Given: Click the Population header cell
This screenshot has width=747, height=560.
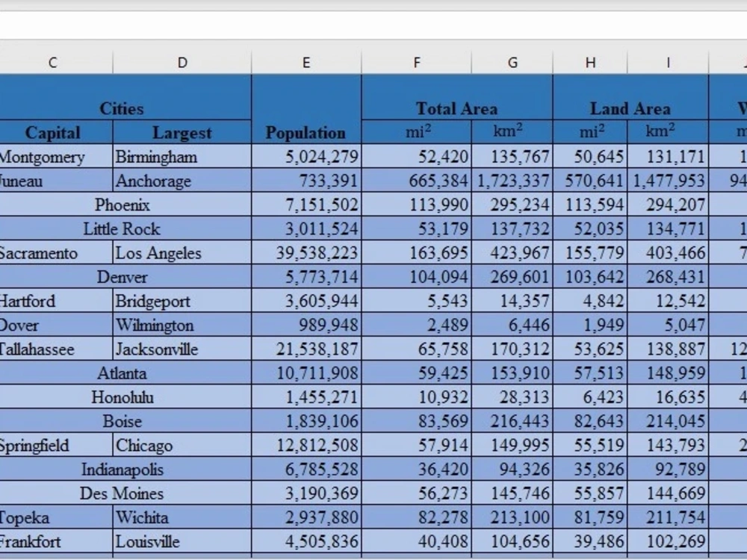Looking at the screenshot, I should point(306,109).
